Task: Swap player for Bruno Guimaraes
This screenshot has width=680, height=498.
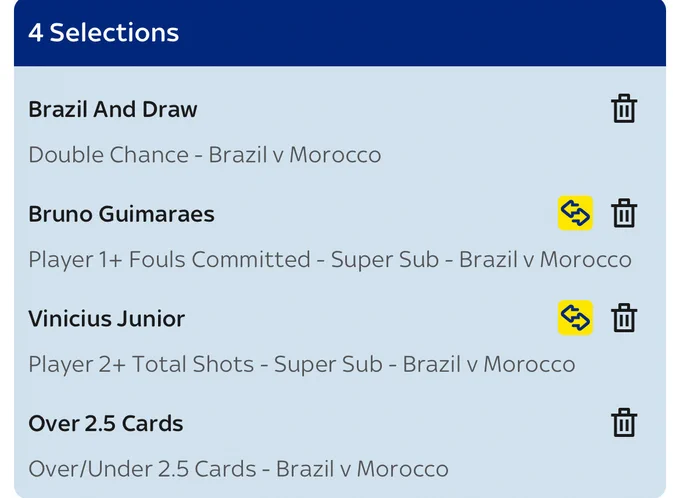Action: pyautogui.click(x=575, y=213)
